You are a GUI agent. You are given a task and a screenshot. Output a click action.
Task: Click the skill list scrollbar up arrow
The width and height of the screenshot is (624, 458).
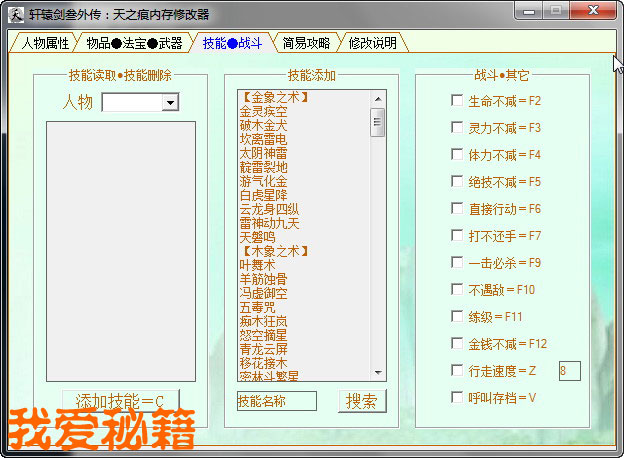pyautogui.click(x=378, y=98)
